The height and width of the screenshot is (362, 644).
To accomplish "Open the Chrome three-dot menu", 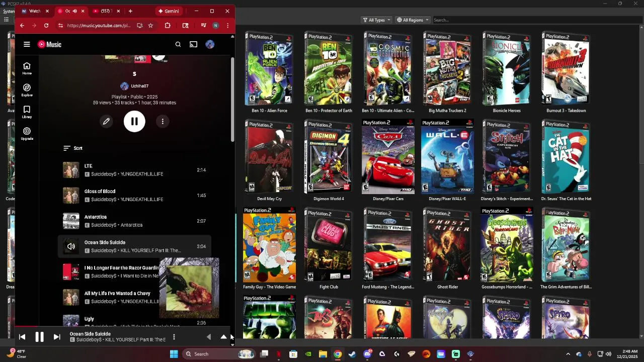I will tap(227, 26).
